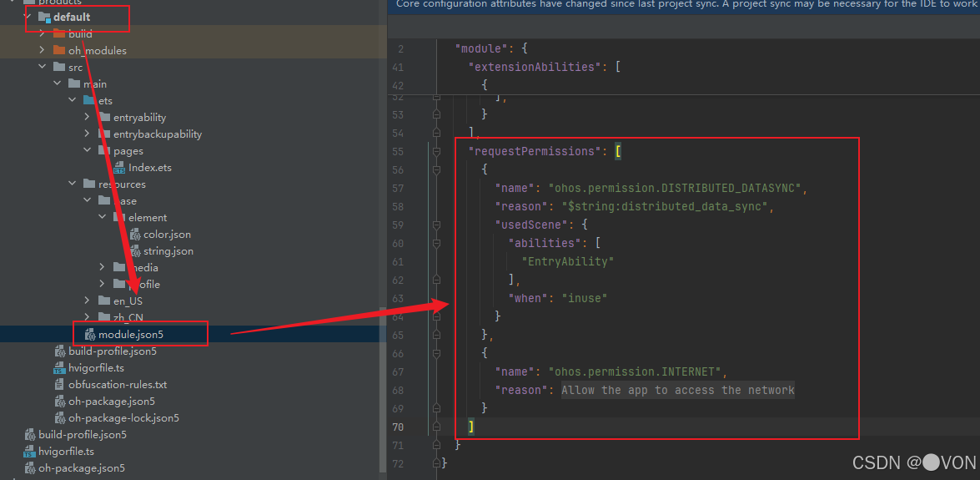Click the entryability folder icon
The height and width of the screenshot is (480, 980).
pos(104,117)
